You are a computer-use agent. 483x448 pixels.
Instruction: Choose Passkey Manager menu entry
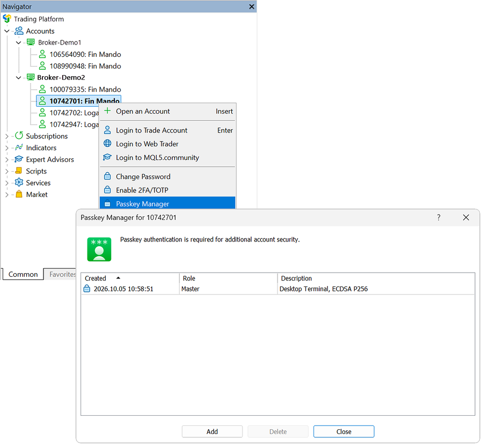pyautogui.click(x=167, y=203)
